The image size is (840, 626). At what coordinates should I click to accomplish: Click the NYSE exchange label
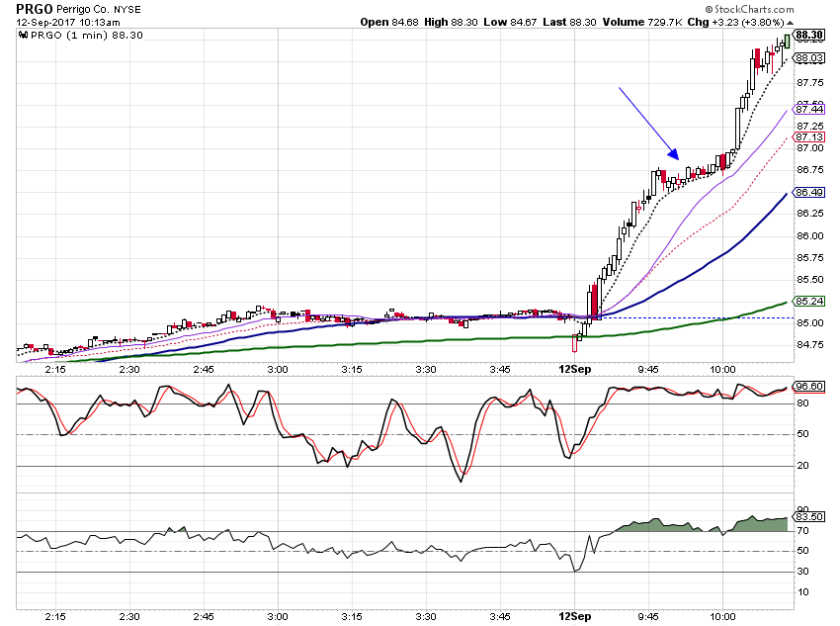[x=126, y=10]
